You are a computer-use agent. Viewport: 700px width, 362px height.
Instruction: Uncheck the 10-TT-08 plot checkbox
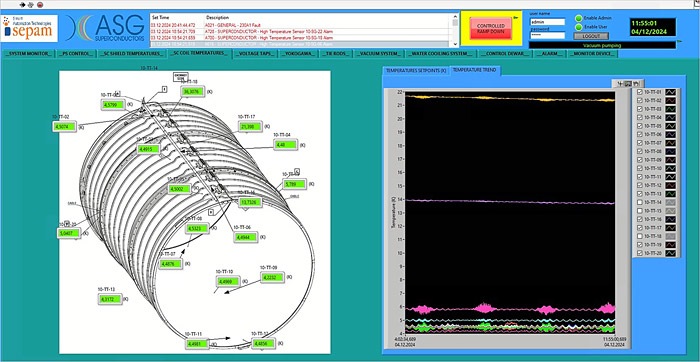(641, 151)
